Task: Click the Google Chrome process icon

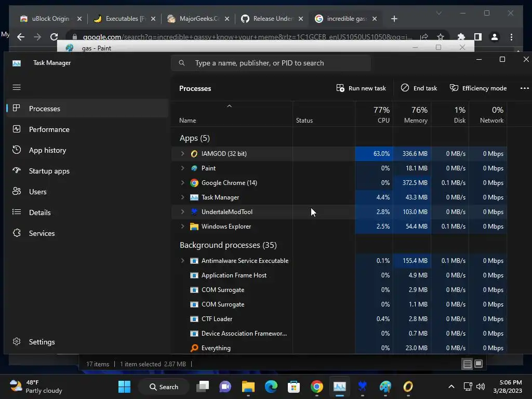Action: (194, 183)
